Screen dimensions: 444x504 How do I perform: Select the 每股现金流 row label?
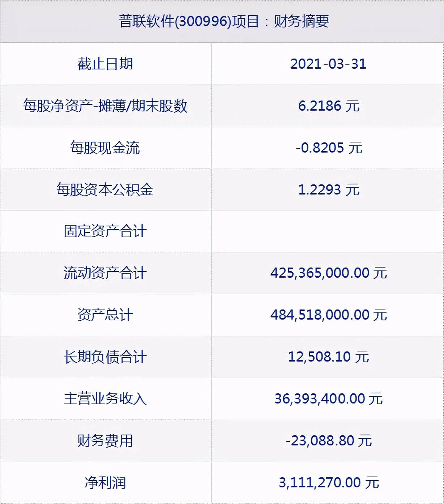click(105, 148)
